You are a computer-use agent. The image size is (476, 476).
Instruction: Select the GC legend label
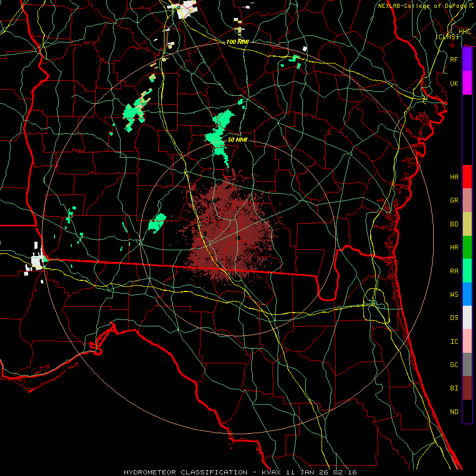pyautogui.click(x=454, y=365)
